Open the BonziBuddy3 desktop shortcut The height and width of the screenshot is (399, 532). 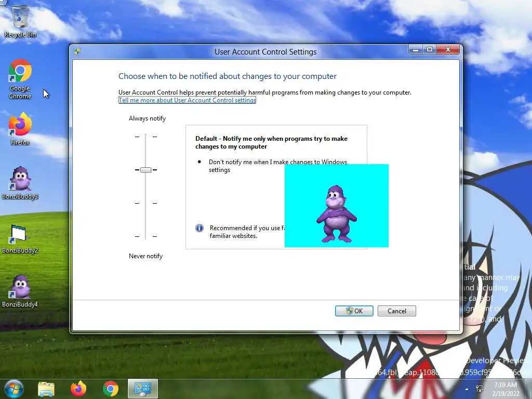20,183
